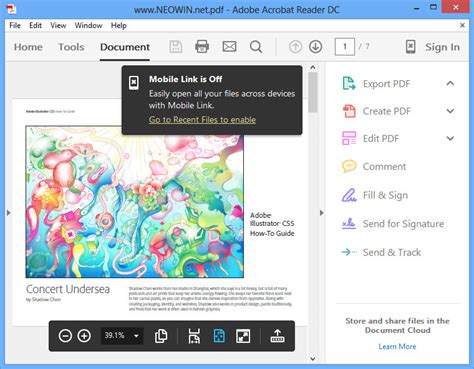
Task: Open the Fill & Sign tool
Action: (375, 195)
